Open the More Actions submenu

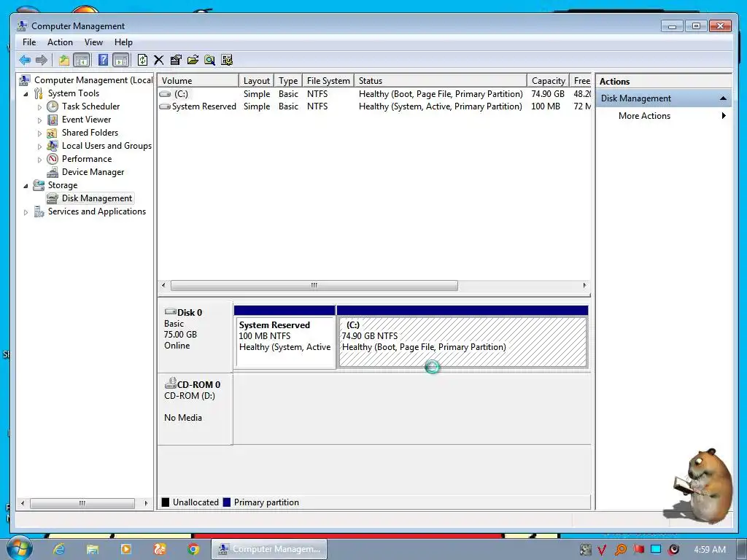[x=664, y=116]
